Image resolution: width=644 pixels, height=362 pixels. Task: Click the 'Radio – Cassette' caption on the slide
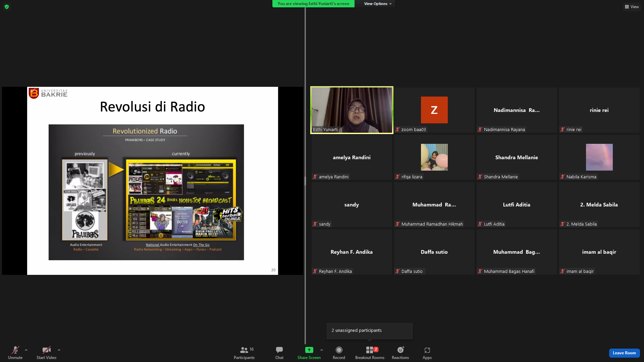click(x=86, y=249)
